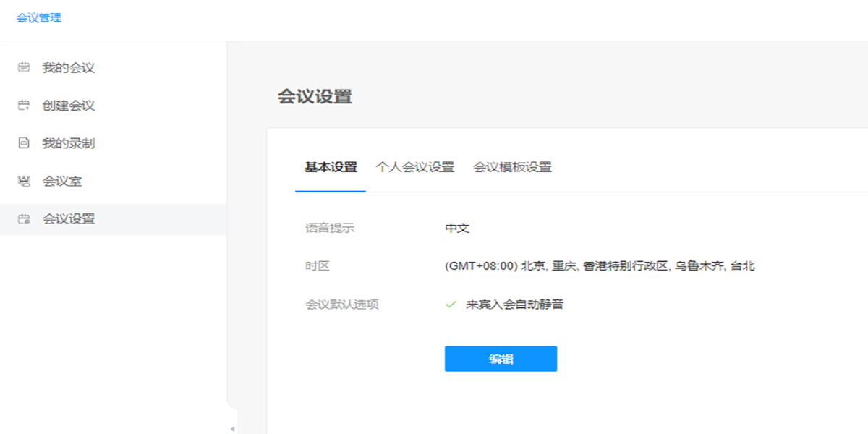The width and height of the screenshot is (868, 434).
Task: Select the 基本设置 tab
Action: (x=330, y=166)
